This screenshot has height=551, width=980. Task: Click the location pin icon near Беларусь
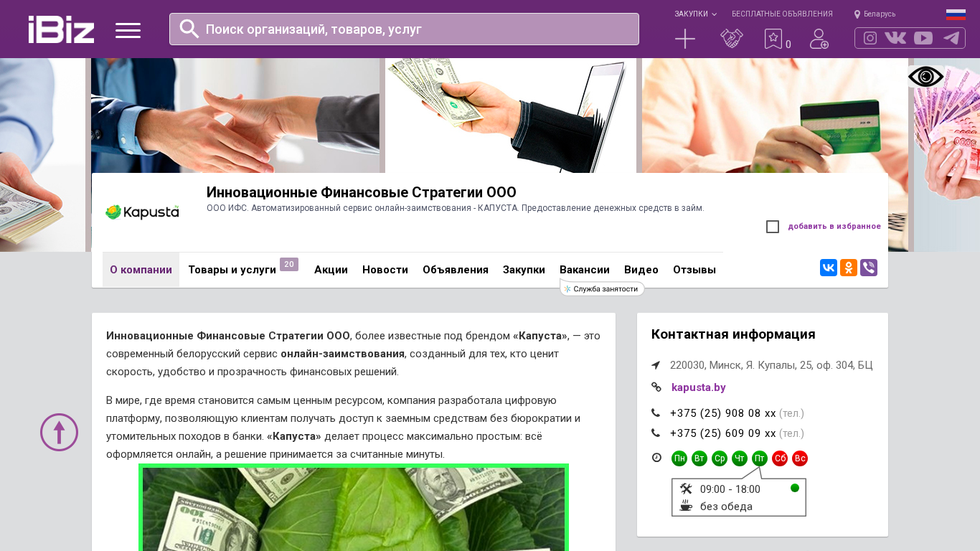point(857,14)
